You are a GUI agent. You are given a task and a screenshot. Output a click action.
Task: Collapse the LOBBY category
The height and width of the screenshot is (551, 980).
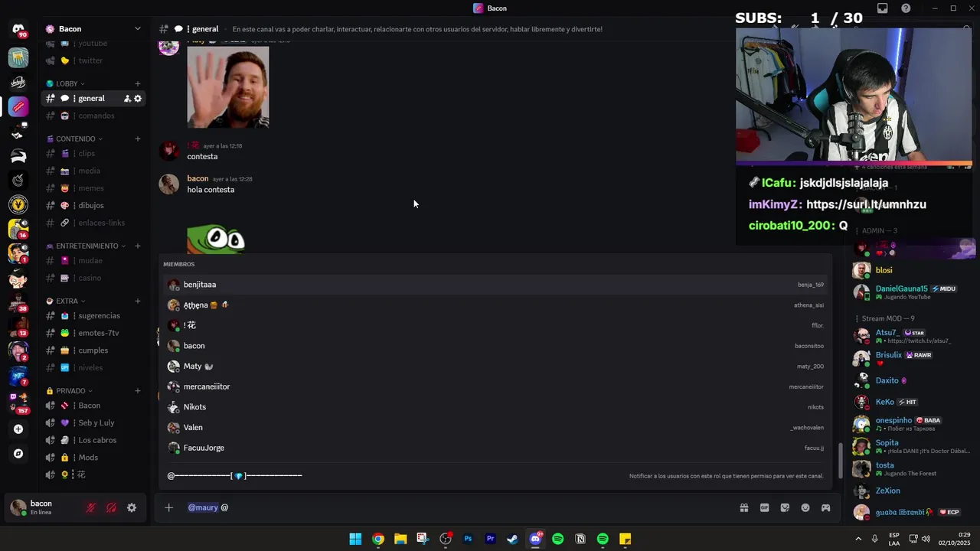pyautogui.click(x=66, y=83)
